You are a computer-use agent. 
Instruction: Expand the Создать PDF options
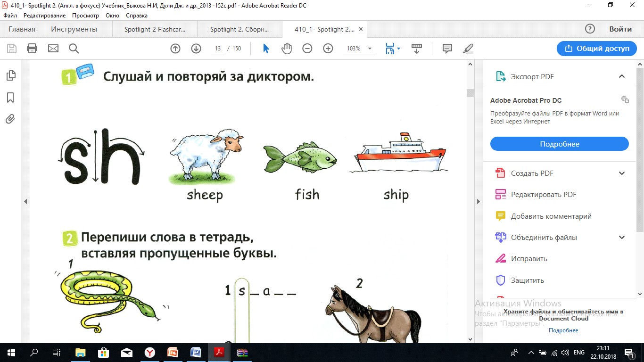point(621,173)
